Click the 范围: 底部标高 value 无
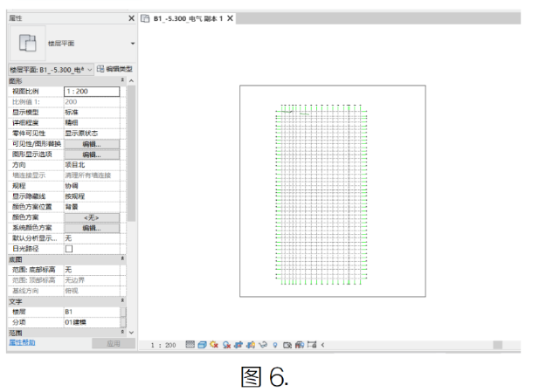539x392 pixels. tap(68, 270)
